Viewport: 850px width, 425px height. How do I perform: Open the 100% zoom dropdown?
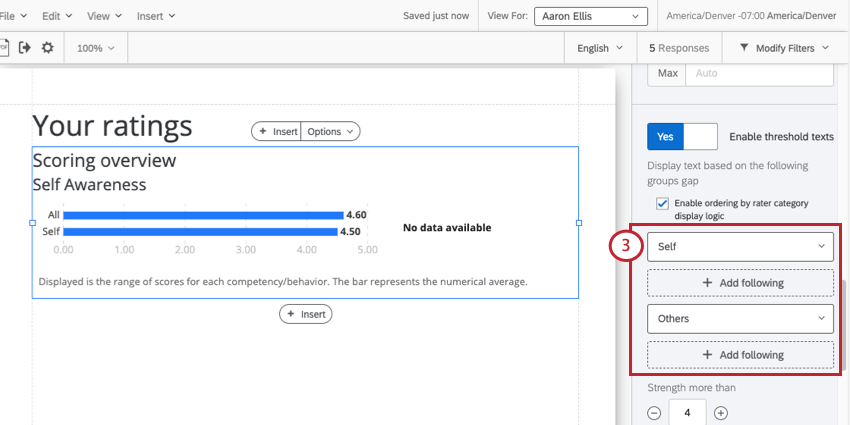click(x=95, y=48)
